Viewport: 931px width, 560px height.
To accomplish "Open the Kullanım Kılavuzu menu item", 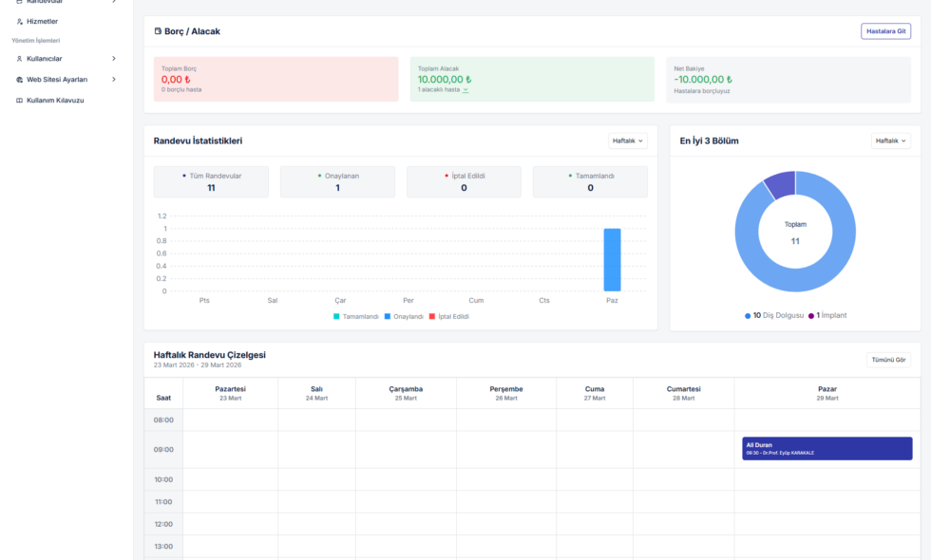I will (55, 101).
